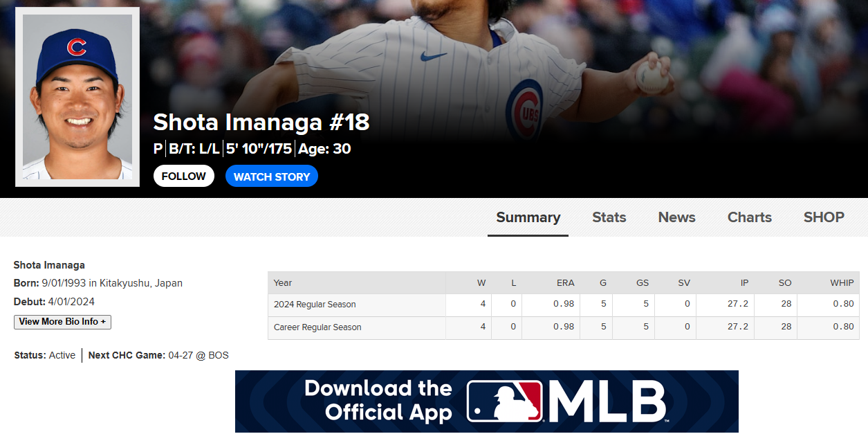Image resolution: width=868 pixels, height=443 pixels.
Task: Click the Year column header
Action: point(283,283)
